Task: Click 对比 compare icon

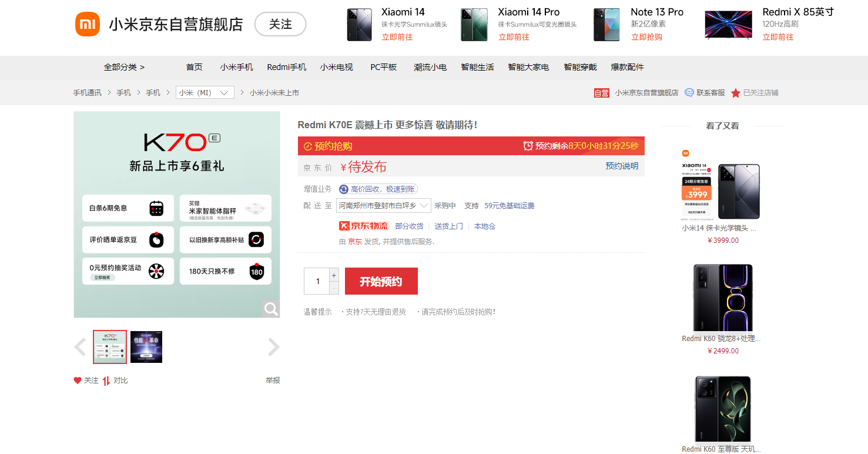Action: [106, 380]
